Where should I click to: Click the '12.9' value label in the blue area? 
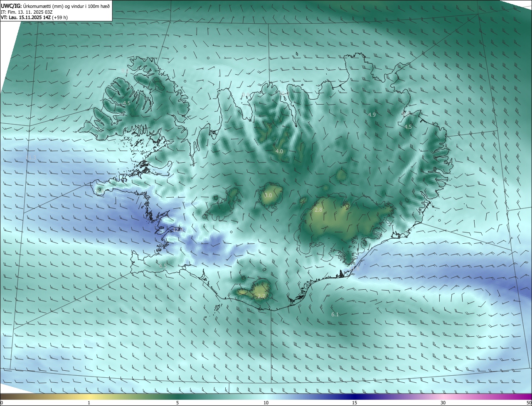[x=179, y=229]
